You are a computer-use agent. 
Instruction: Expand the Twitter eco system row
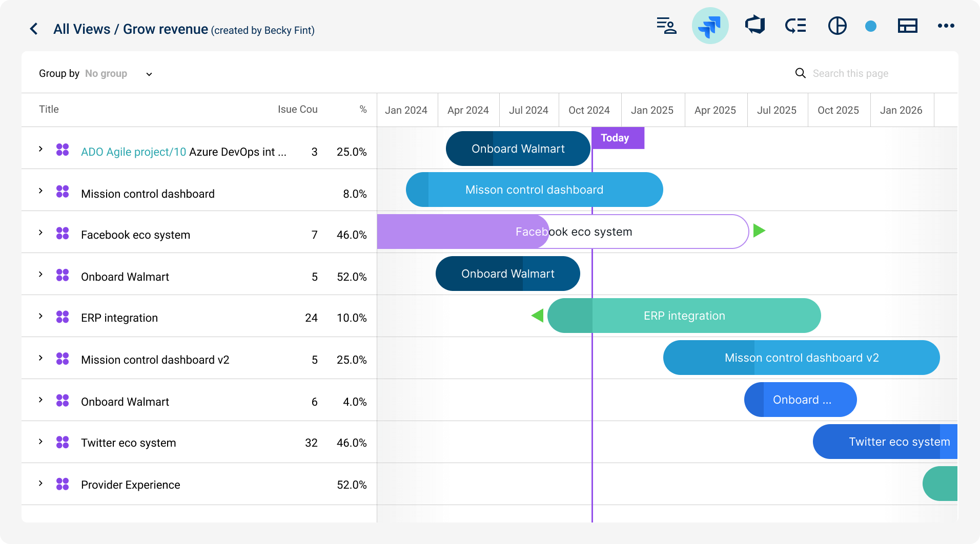[40, 441]
